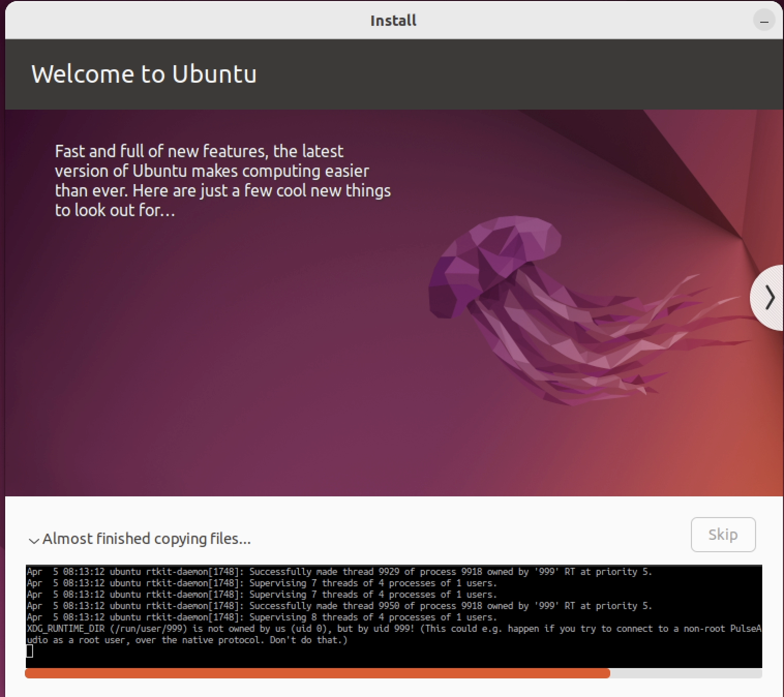The height and width of the screenshot is (697, 784).
Task: Click the 'Fast and full of new features' paragraph
Action: point(223,180)
